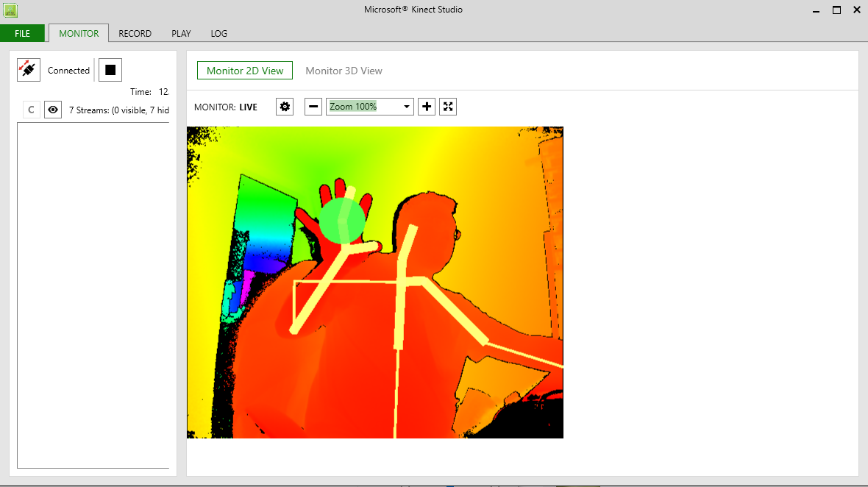
Task: Click the 'Time:' readout
Action: pos(149,92)
